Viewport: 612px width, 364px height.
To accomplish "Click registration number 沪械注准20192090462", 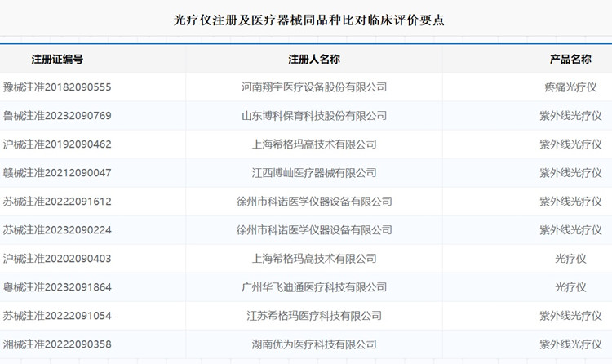I will tap(57, 144).
